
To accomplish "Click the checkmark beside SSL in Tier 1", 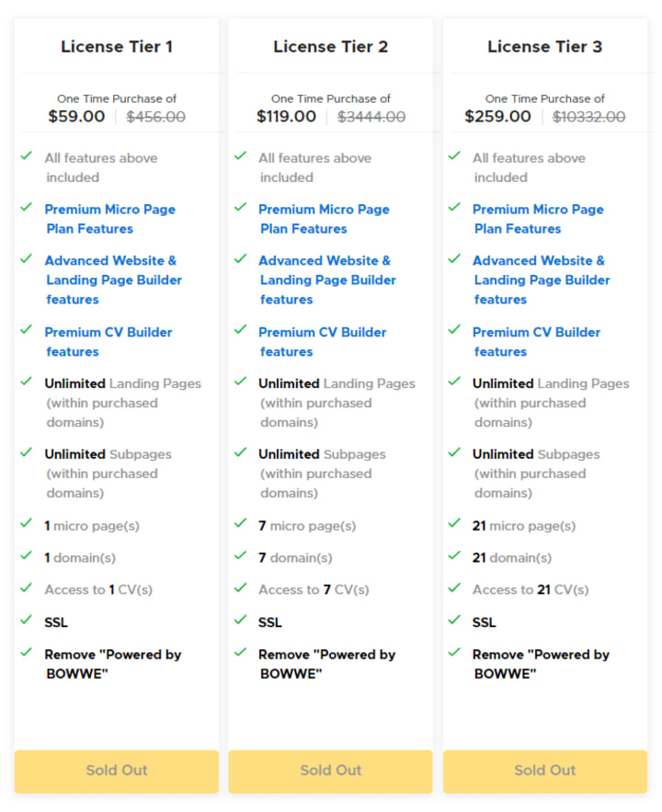I will pos(27,620).
